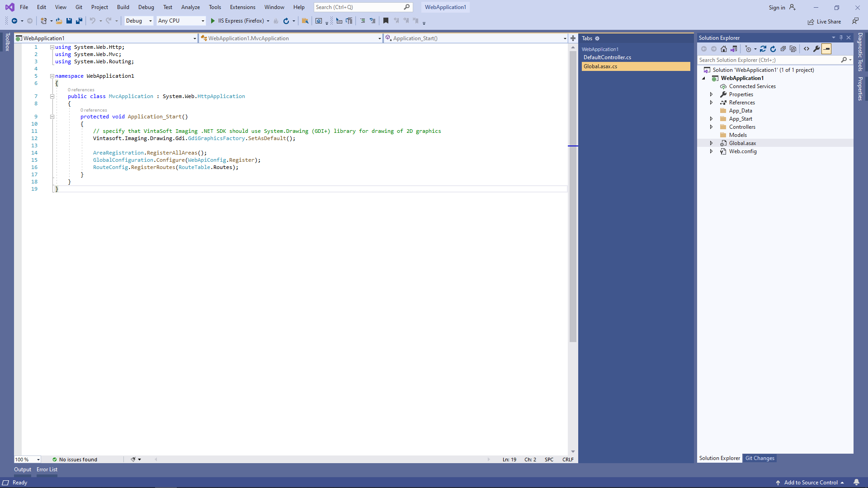Click Add to Source Control button

[811, 483]
